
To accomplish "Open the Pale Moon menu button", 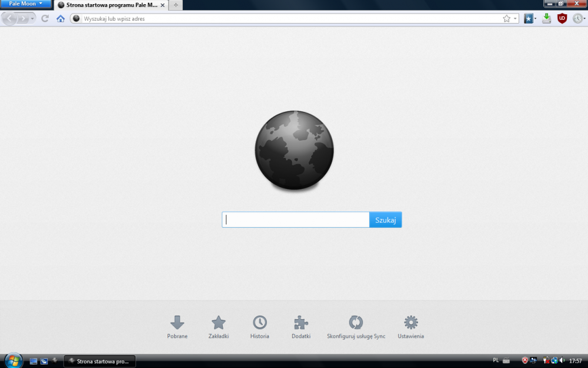I will 26,4.
